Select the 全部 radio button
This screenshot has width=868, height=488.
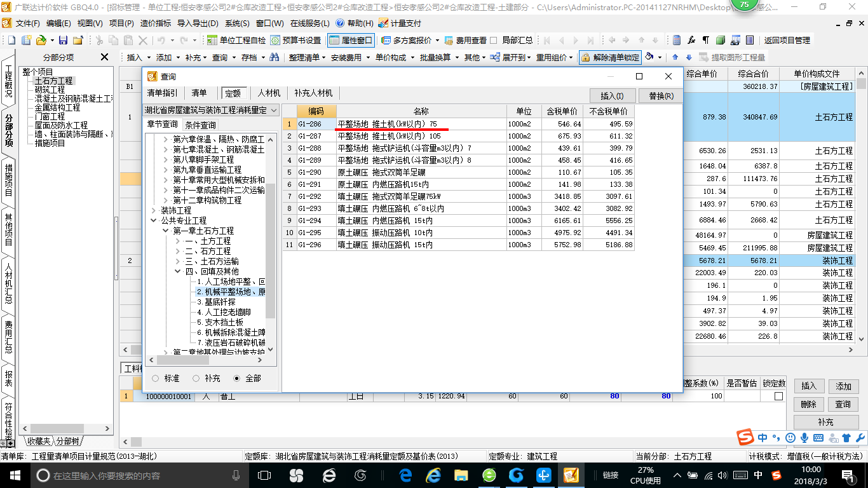237,378
